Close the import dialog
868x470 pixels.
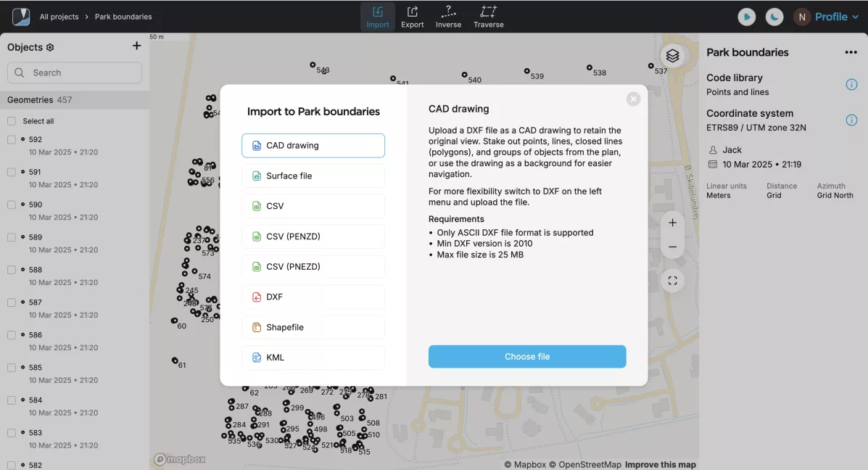pyautogui.click(x=633, y=99)
